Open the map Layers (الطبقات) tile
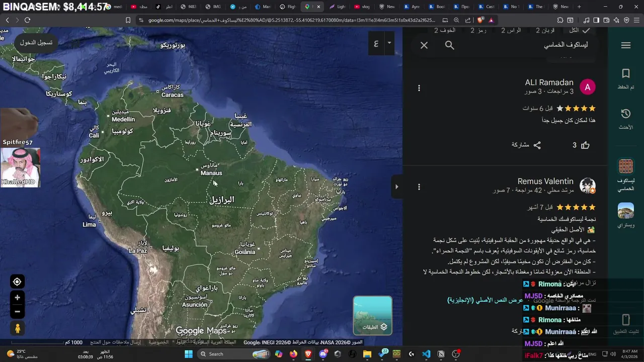The height and width of the screenshot is (362, 644). click(372, 315)
